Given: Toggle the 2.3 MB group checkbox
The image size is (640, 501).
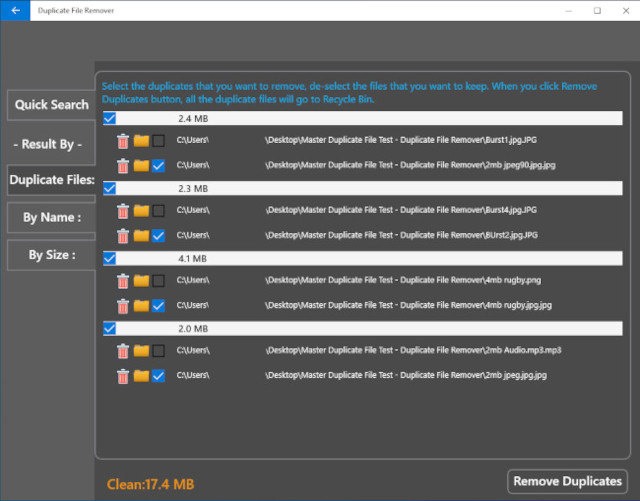Looking at the screenshot, I should point(109,188).
